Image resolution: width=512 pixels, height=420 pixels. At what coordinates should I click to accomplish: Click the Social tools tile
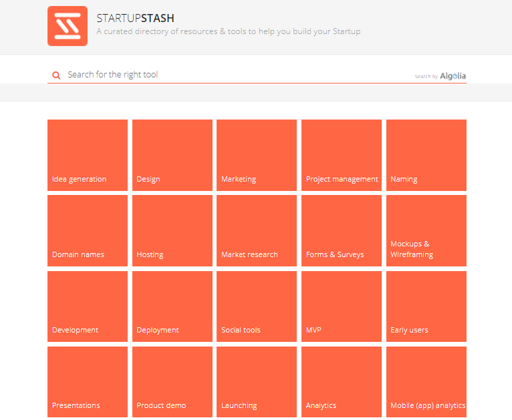point(257,306)
